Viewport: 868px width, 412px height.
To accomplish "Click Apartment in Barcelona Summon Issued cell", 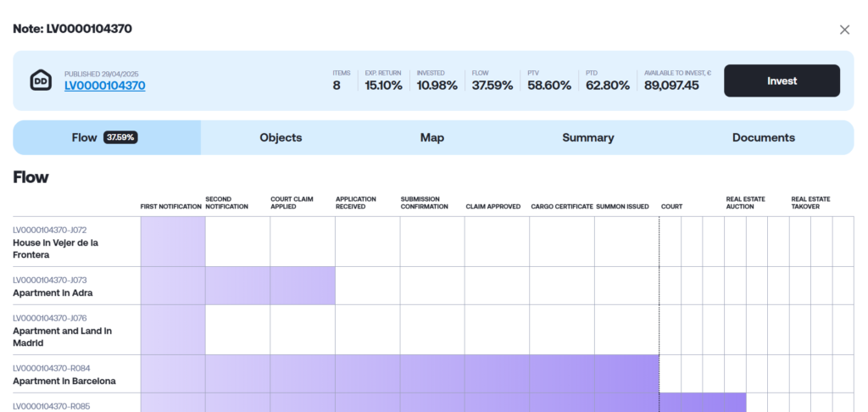I will (x=626, y=374).
